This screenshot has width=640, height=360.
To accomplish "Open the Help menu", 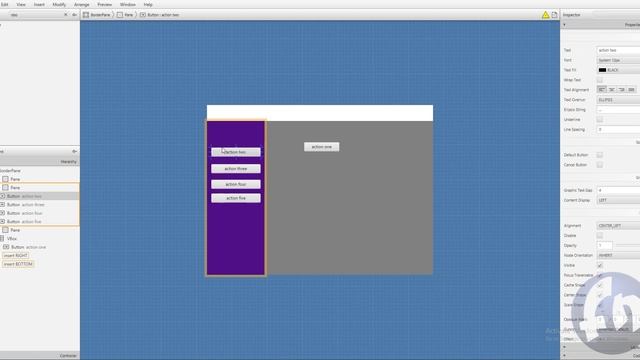I will (148, 4).
